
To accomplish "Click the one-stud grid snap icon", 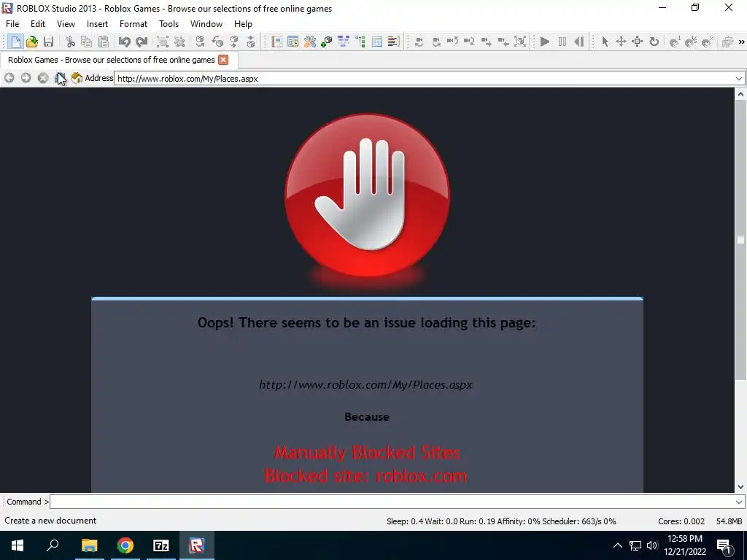I will point(674,42).
